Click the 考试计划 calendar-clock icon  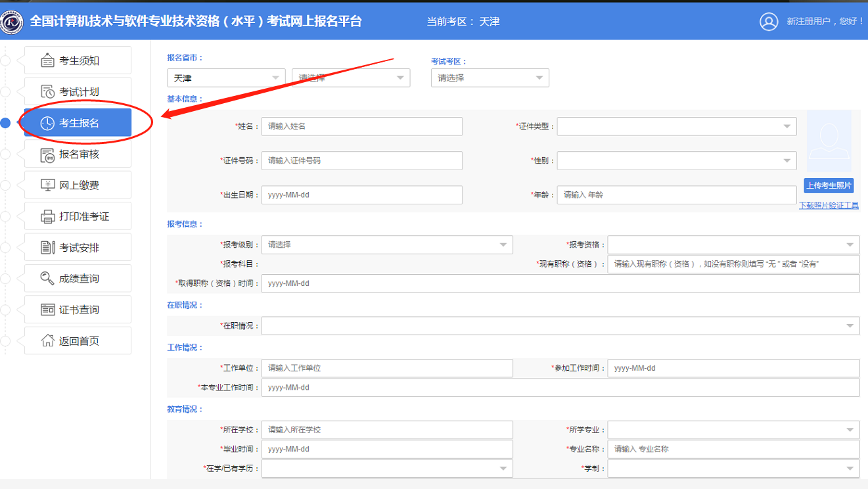47,91
